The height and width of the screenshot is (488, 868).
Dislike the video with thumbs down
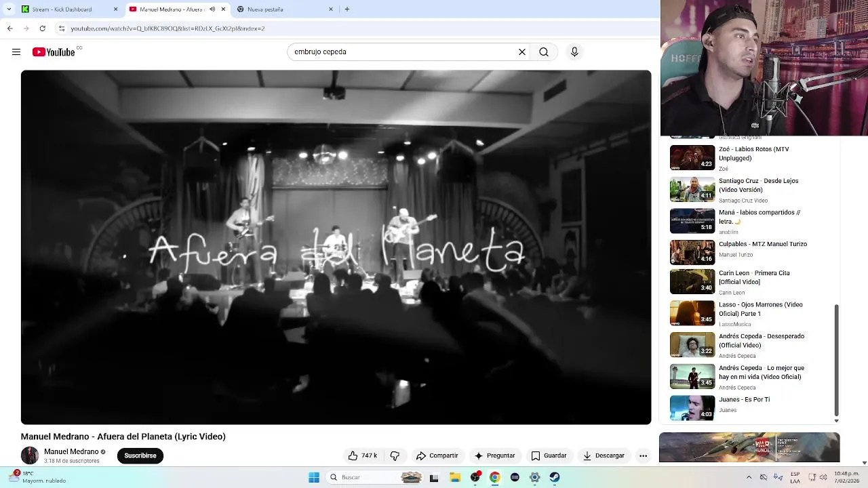click(x=395, y=455)
